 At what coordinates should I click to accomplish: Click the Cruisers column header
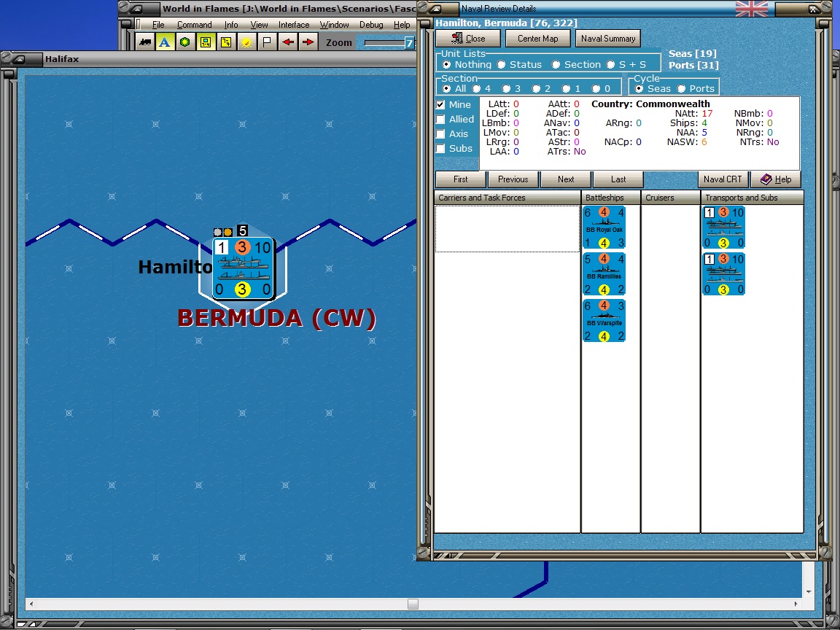click(x=671, y=198)
